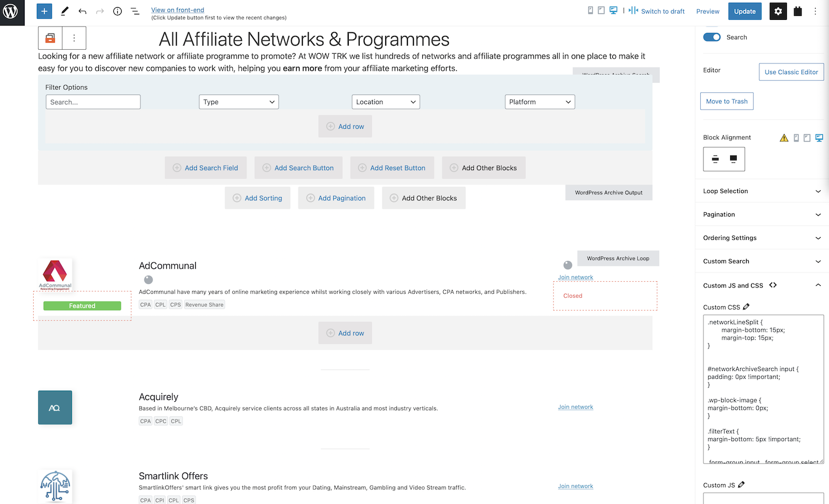Switch top toolbar preview to tablet view

pos(601,11)
